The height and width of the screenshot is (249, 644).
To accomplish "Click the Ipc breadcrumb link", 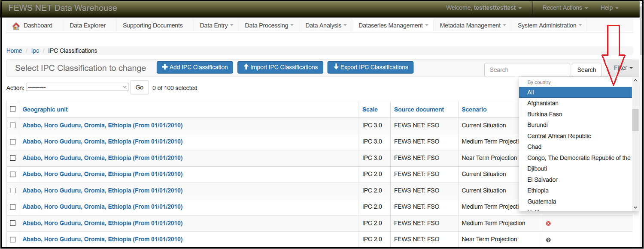I will click(x=35, y=51).
